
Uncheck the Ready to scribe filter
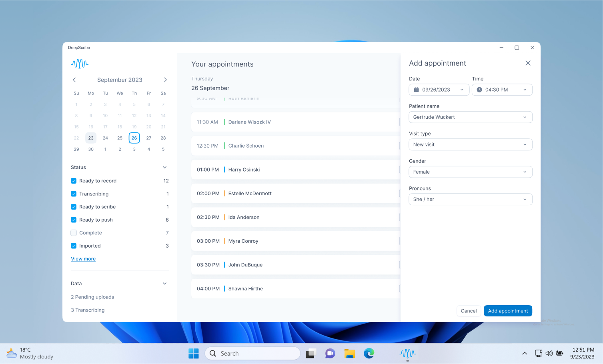[x=74, y=207]
